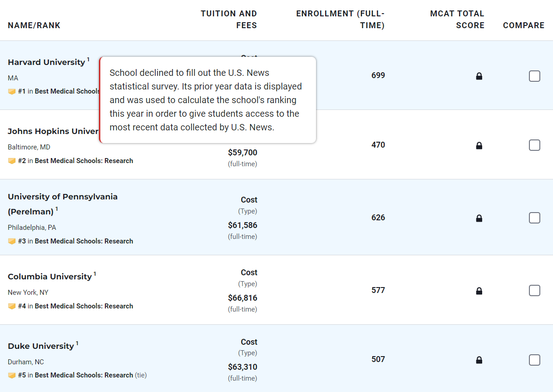The image size is (553, 392).
Task: Select Columbia University for comparison
Action: [x=534, y=290]
